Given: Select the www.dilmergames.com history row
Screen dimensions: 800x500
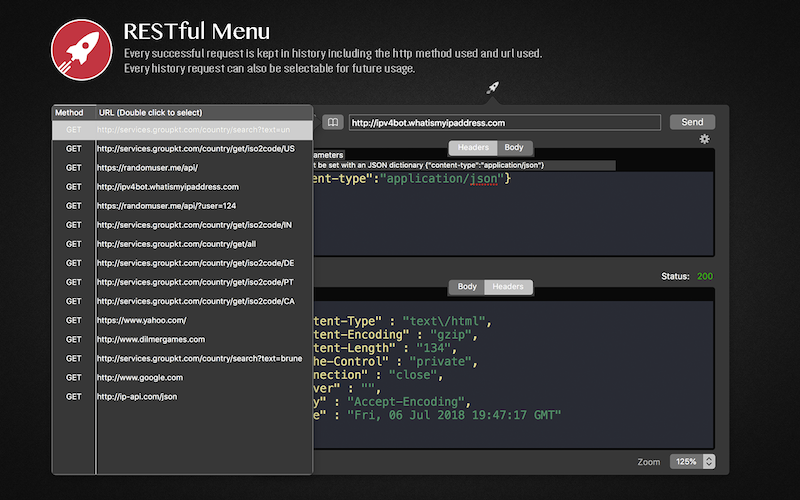Looking at the screenshot, I should pos(151,339).
